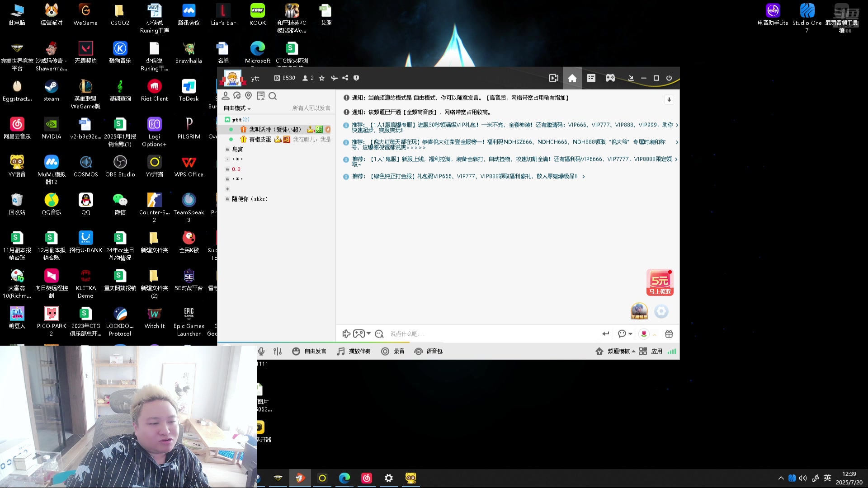The image size is (868, 488).
Task: Open the YY home tab icon
Action: point(572,78)
